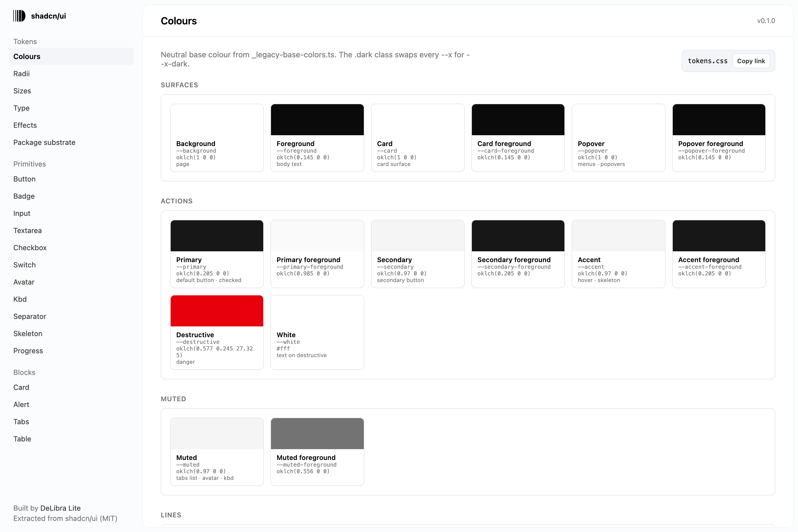Open the Effects sidebar item

click(x=71, y=125)
